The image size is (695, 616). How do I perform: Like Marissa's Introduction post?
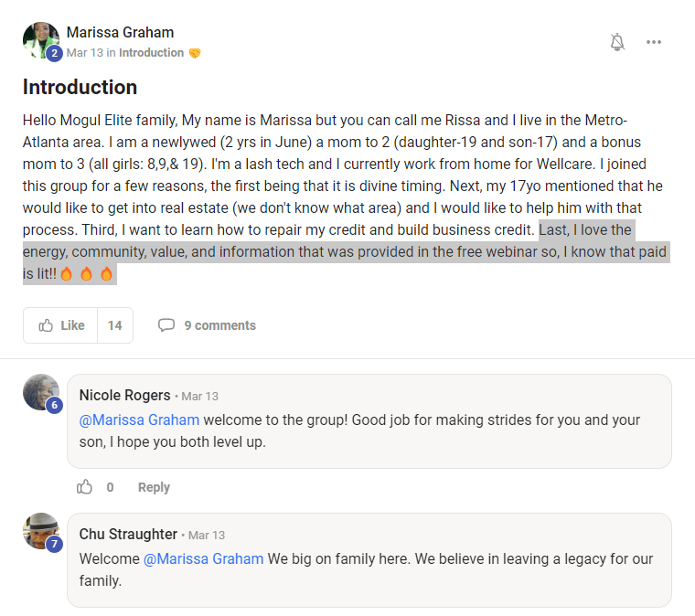[x=61, y=325]
